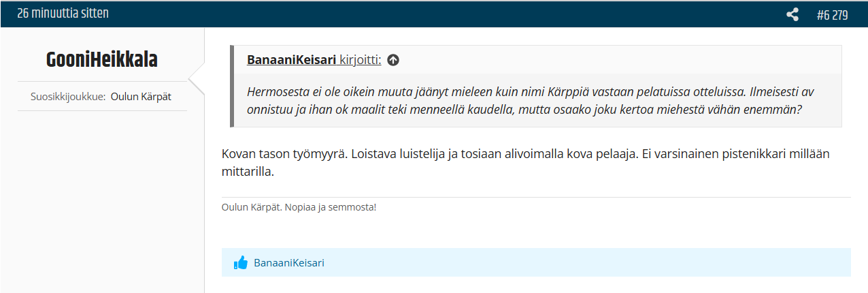Viewport: 868px width, 293px height.
Task: Open GooniHeikkala's user profile
Action: pyautogui.click(x=102, y=60)
